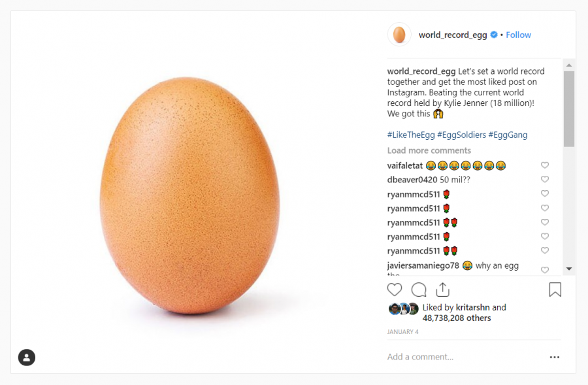Expand Load more comments

click(429, 150)
